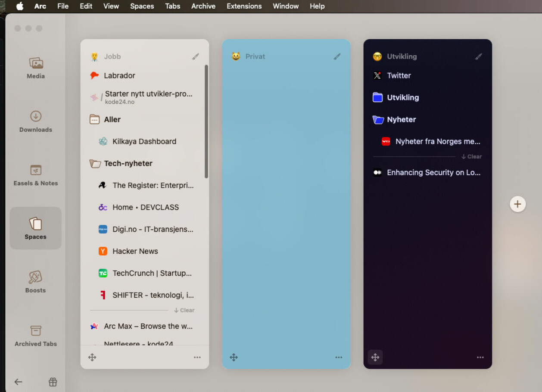This screenshot has height=392, width=542.
Task: Open the Edit menu
Action: (86, 6)
